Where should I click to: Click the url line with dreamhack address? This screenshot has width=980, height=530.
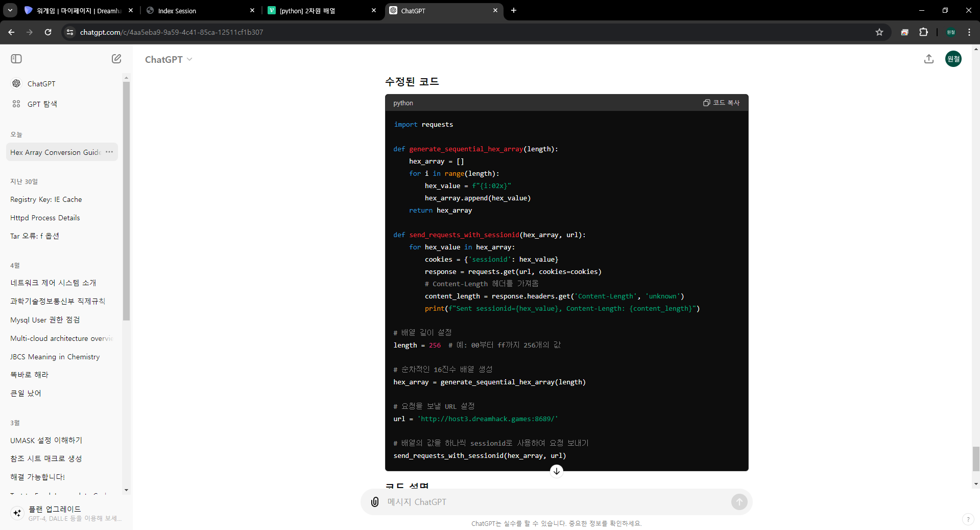click(x=476, y=419)
